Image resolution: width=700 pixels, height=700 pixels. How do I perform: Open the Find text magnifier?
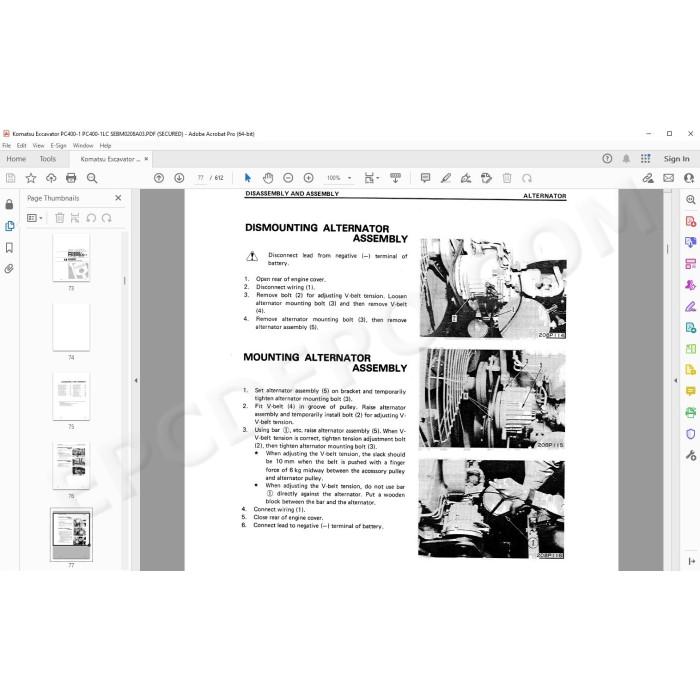coord(92,178)
